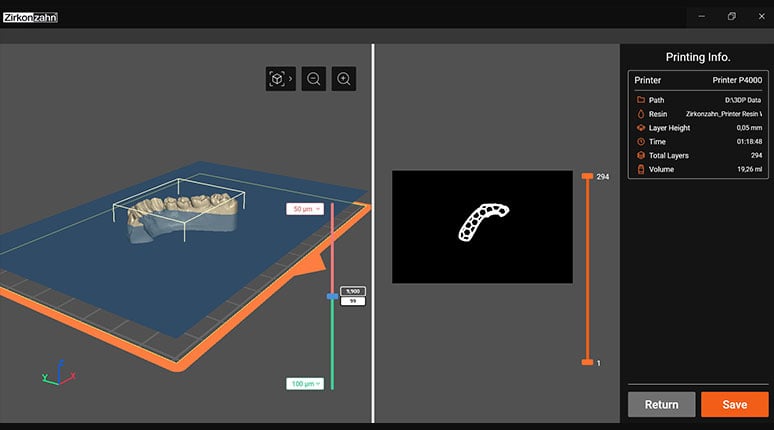Viewport: 774px width, 430px height.
Task: Open the 3D view orientation cube selector
Action: click(280, 78)
